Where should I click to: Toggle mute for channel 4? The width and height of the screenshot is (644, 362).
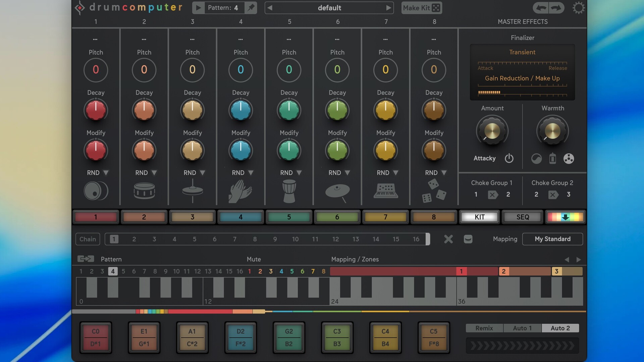[281, 271]
